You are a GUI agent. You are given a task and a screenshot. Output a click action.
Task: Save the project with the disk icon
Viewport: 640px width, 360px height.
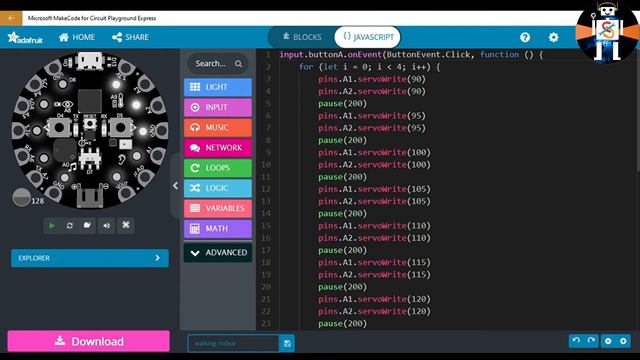pyautogui.click(x=287, y=343)
